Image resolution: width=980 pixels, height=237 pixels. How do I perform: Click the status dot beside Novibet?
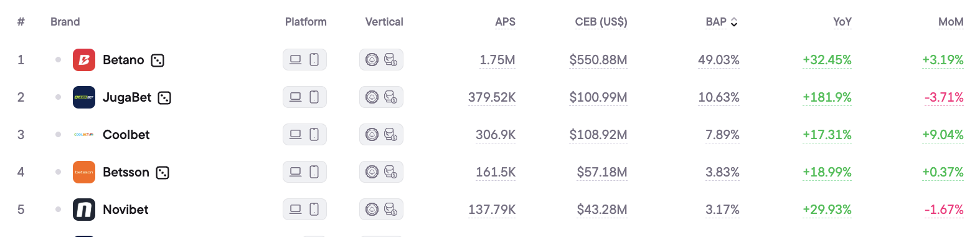click(58, 210)
